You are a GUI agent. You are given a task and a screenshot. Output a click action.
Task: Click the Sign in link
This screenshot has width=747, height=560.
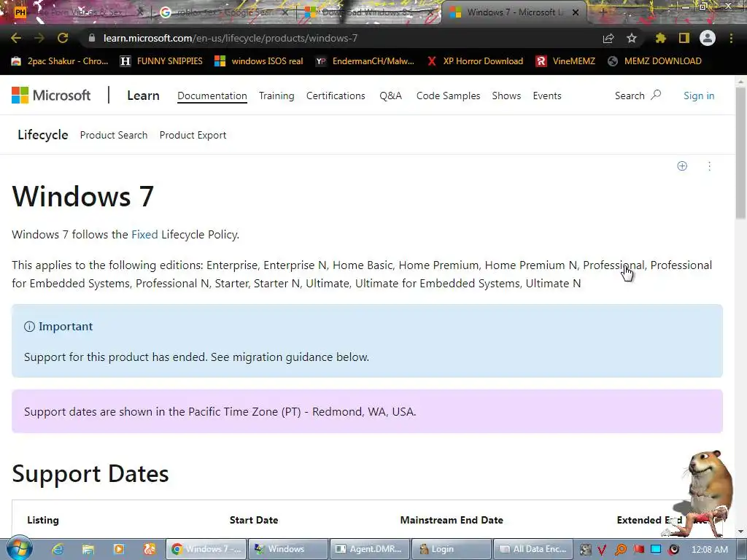point(699,96)
